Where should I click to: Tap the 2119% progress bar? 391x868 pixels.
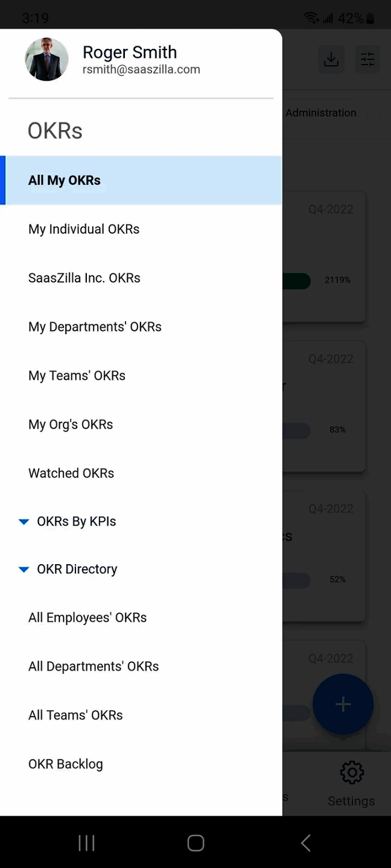[x=296, y=280]
